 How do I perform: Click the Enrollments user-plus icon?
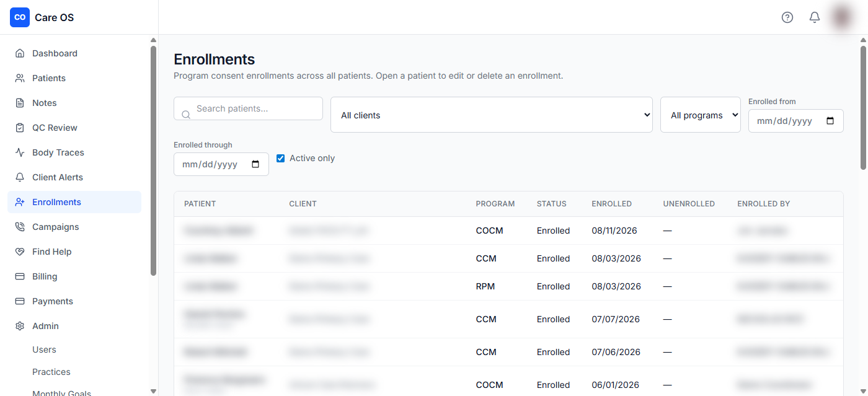20,202
